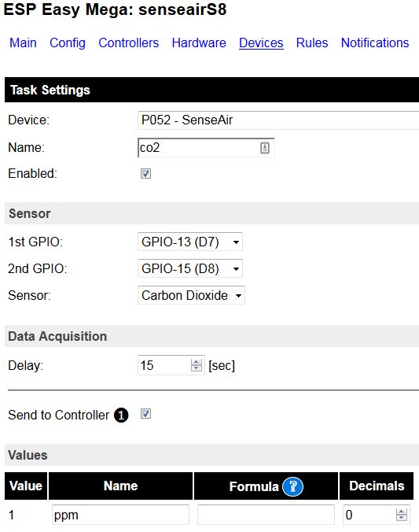This screenshot has width=419, height=532.
Task: Click the controller number 1 badge icon
Action: [121, 416]
